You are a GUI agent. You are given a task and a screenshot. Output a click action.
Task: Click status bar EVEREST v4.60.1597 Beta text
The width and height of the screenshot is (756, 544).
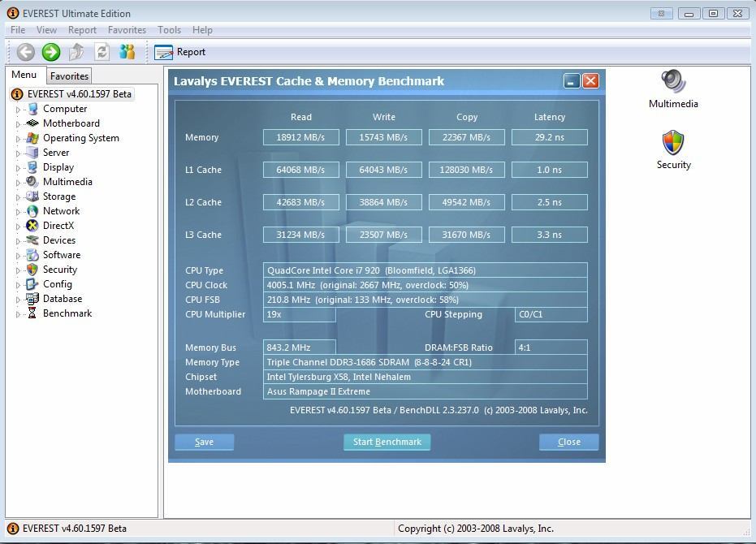[x=74, y=529]
